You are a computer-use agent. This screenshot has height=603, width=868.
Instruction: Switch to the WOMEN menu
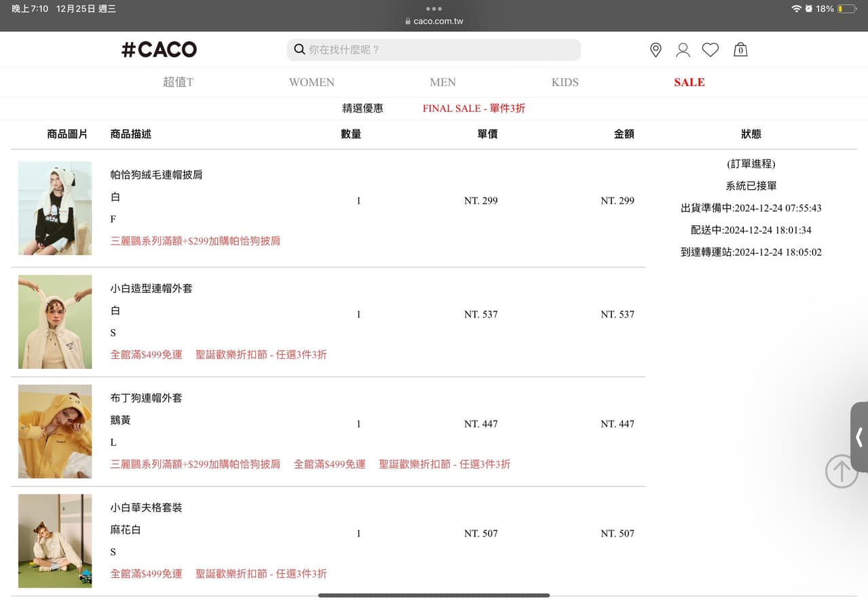(x=312, y=82)
